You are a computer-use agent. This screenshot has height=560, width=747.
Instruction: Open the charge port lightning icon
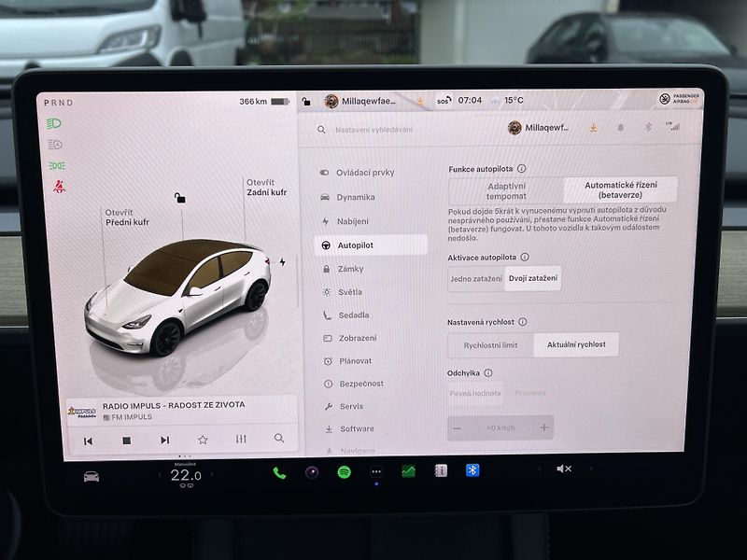[x=283, y=262]
